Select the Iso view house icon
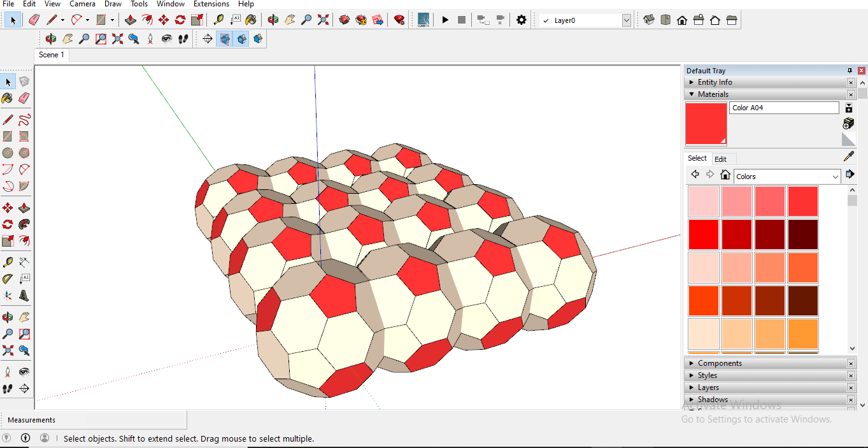Screen dimensions: 868x448 click(649, 20)
